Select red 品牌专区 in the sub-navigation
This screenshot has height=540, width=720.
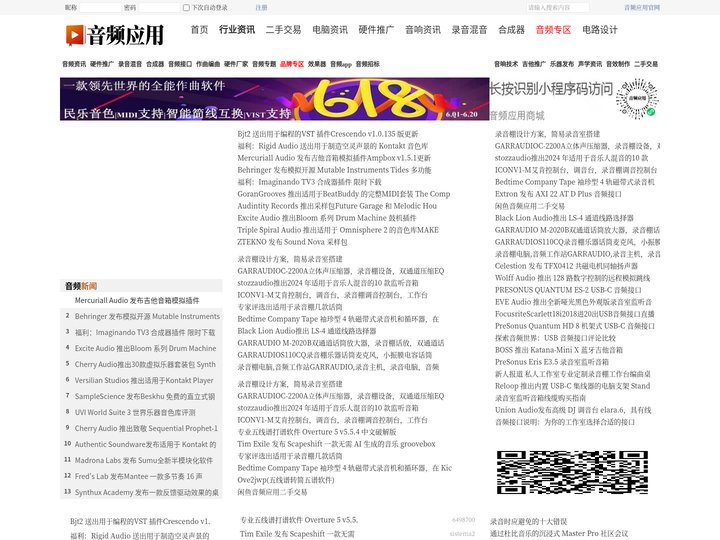[x=292, y=64]
